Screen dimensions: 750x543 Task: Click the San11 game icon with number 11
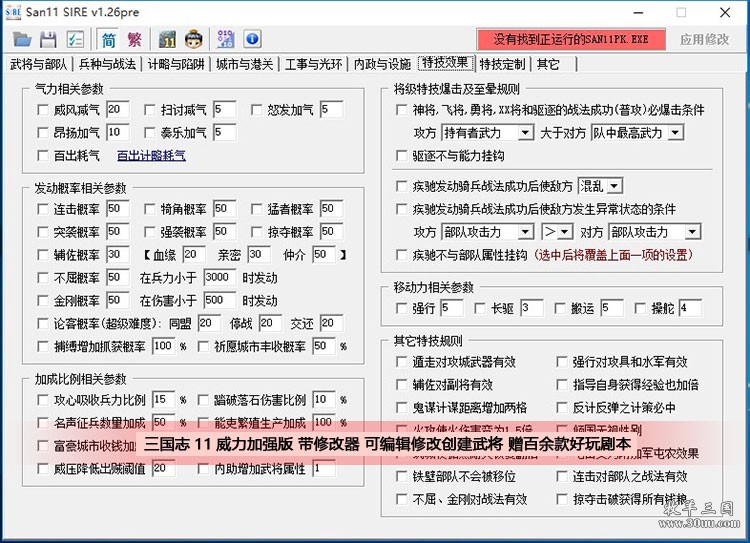click(x=167, y=39)
